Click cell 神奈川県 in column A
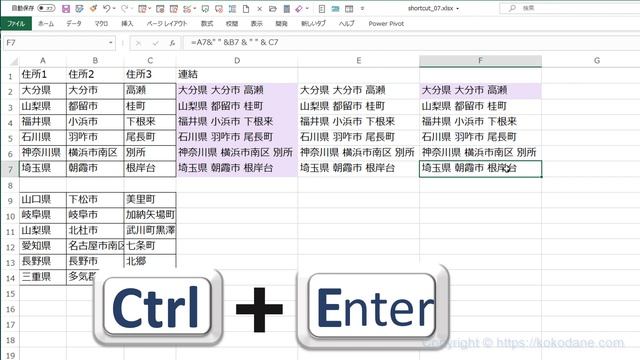 click(42, 153)
